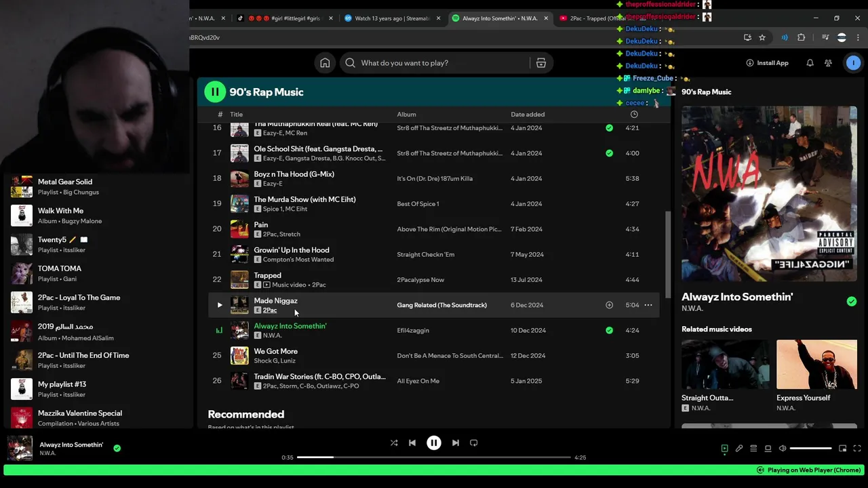Adjust the volume slider

click(811, 448)
